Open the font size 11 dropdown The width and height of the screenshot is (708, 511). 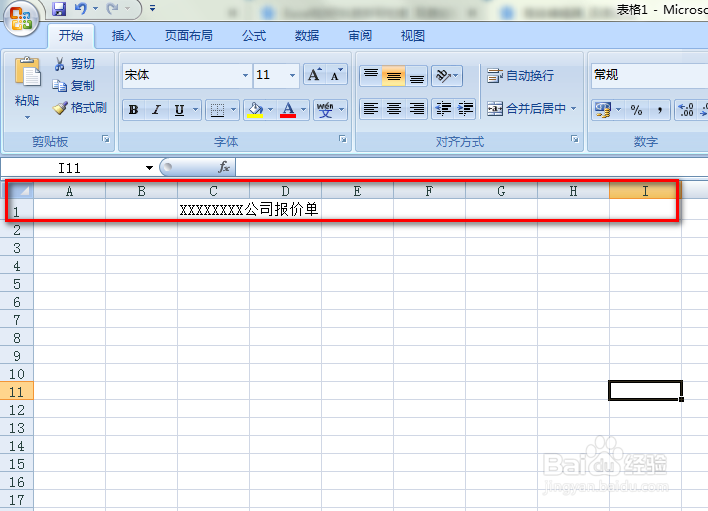tap(293, 75)
